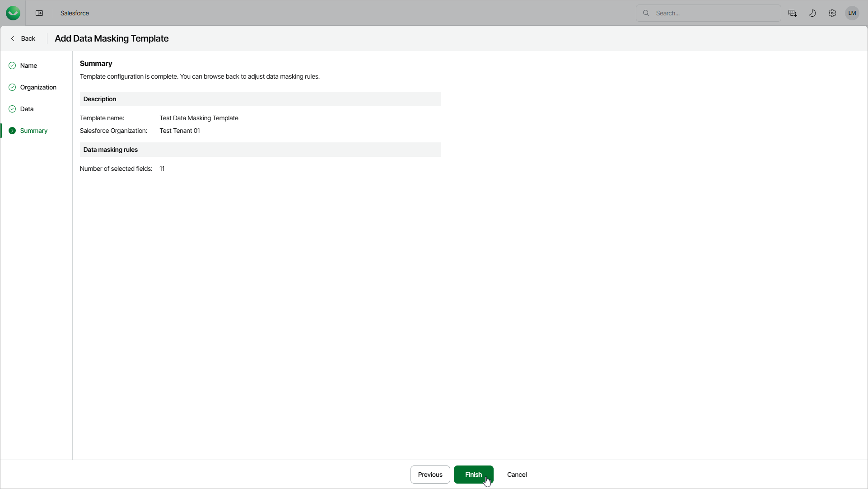
Task: Click the Previous button
Action: tap(430, 475)
